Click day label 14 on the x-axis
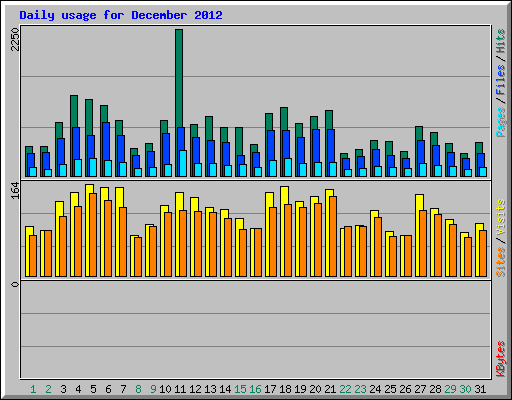This screenshot has height=400, width=512. pyautogui.click(x=225, y=389)
